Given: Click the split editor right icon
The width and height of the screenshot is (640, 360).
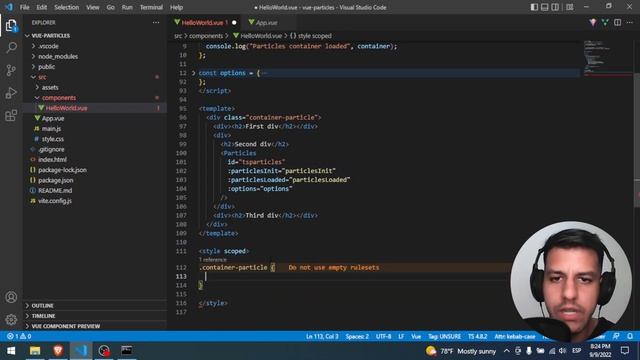Looking at the screenshot, I should coord(617,22).
